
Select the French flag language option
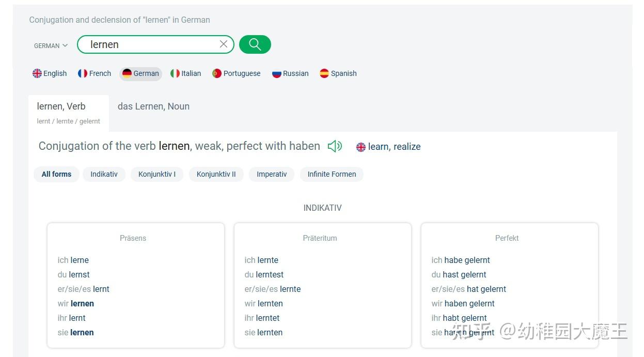point(95,73)
